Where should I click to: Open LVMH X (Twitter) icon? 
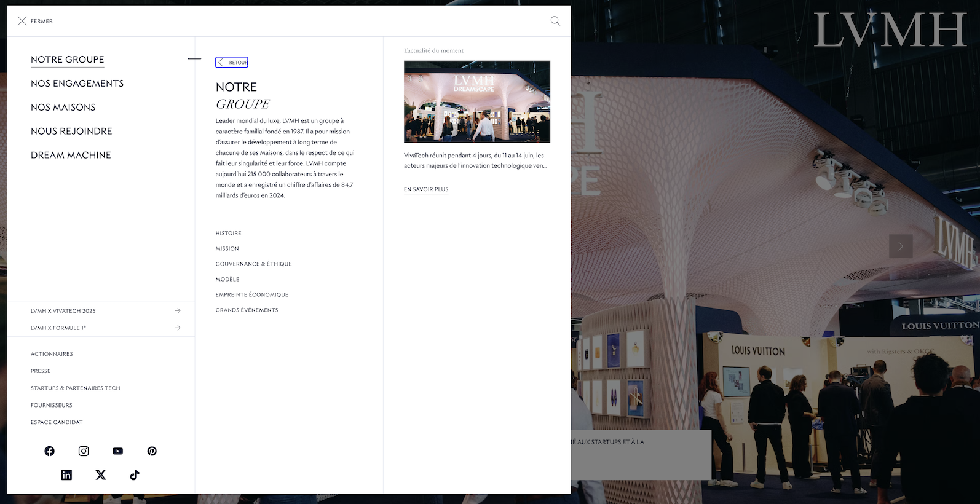pyautogui.click(x=101, y=474)
